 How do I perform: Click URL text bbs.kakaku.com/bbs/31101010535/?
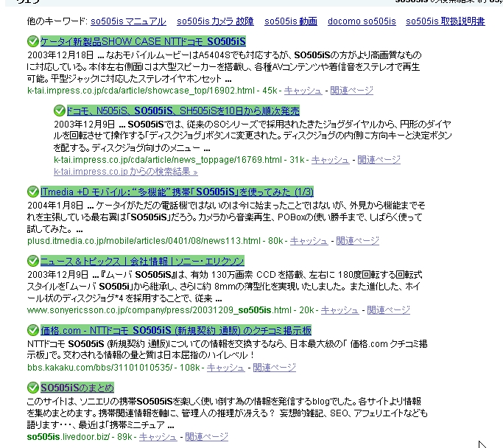click(99, 368)
